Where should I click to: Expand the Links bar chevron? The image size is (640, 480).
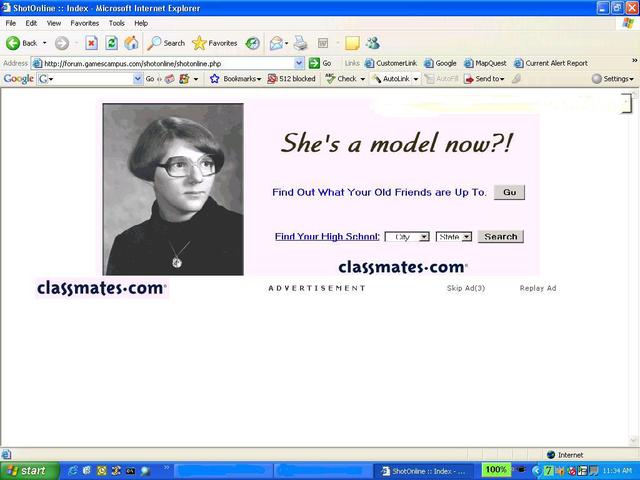pos(634,60)
